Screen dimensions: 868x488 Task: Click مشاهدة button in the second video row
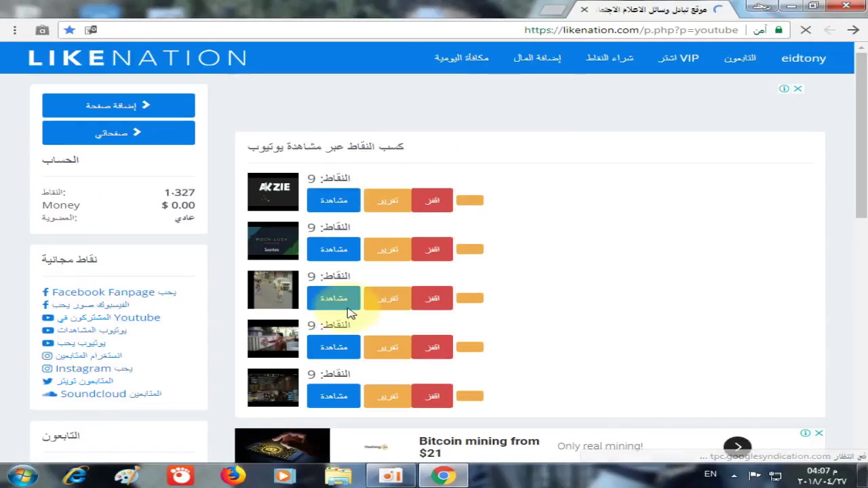(334, 249)
